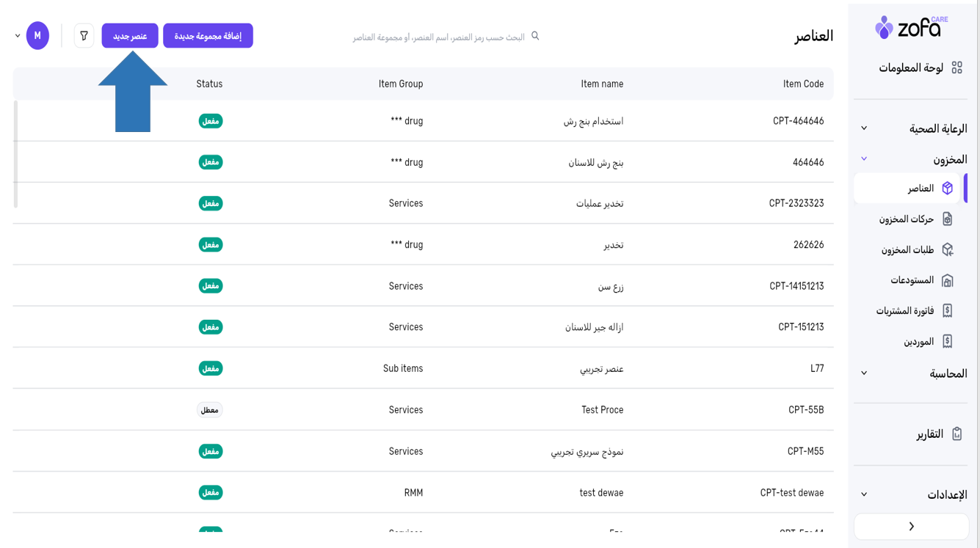The image size is (980, 548).
Task: Click the معطل status badge for Test Proce
Action: click(x=210, y=410)
